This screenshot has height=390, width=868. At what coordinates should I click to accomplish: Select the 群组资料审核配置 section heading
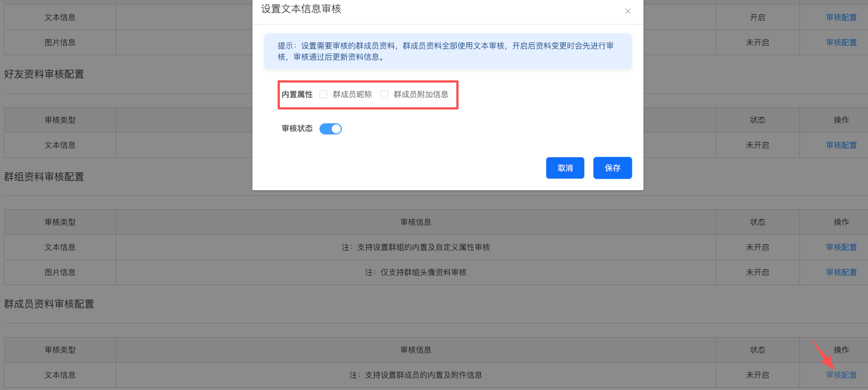point(44,177)
